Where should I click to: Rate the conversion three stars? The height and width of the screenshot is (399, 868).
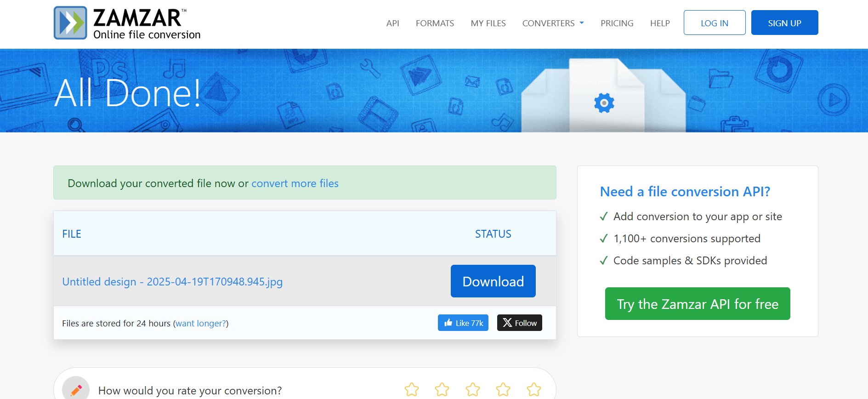(x=473, y=390)
